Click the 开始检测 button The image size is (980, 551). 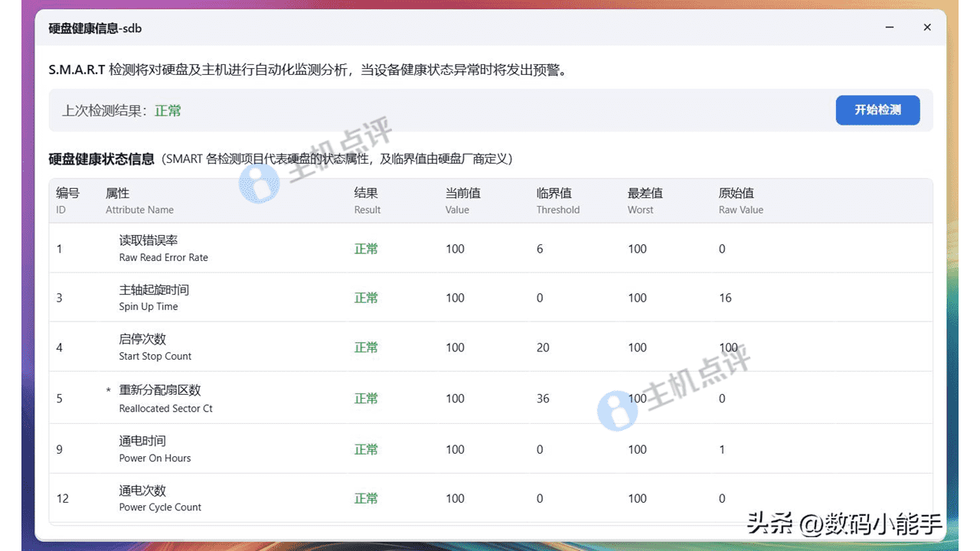pos(877,110)
